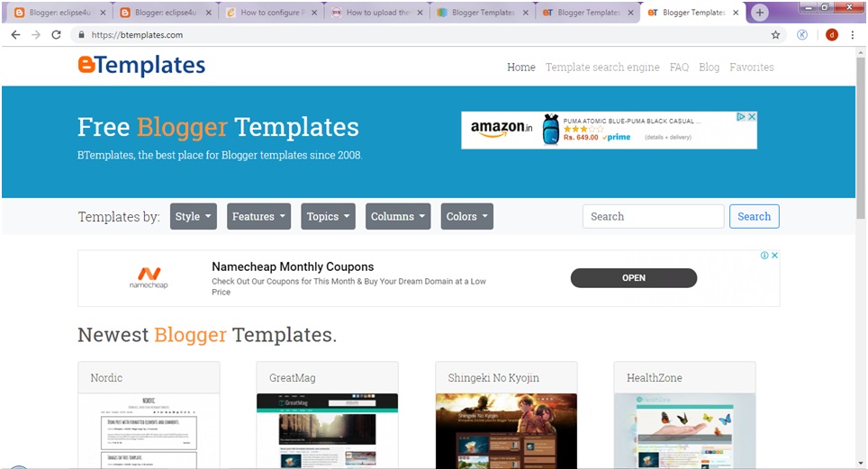Click Shingeki No Kyojin template thumbnail

point(506,431)
